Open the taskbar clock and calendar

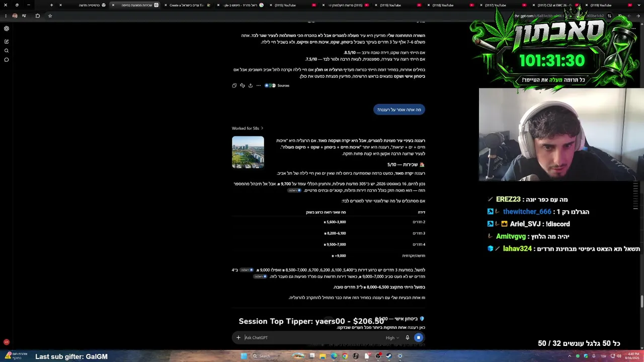click(x=632, y=356)
